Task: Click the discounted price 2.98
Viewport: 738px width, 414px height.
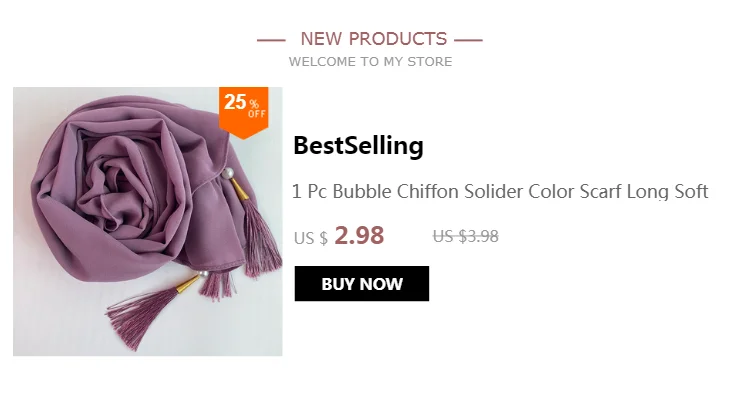Action: coord(359,236)
